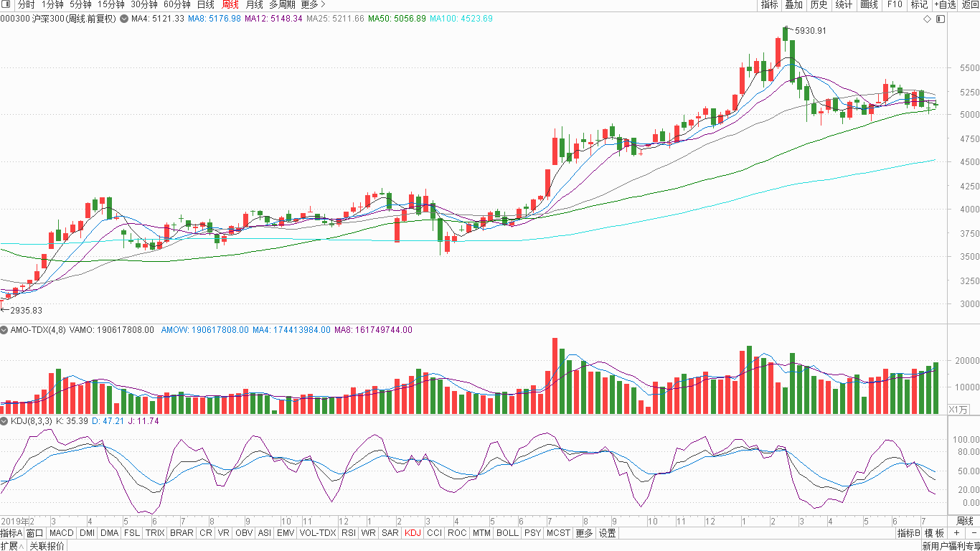Open the AMO-TDX indicator dropdown arrow
This screenshot has height=551, width=980.
coord(4,330)
